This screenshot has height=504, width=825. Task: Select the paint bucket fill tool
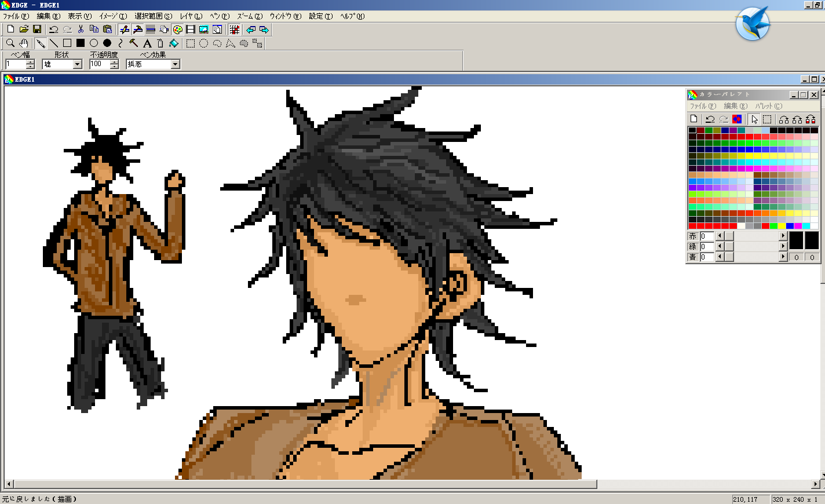pos(174,43)
